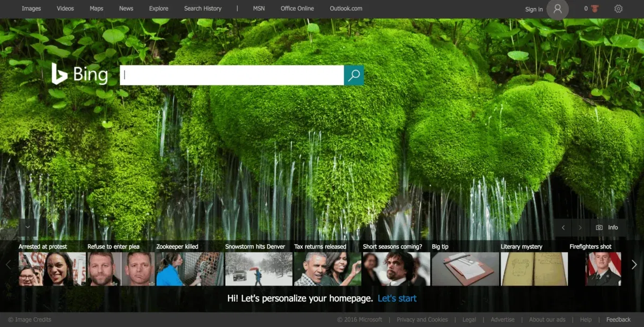Open the Legal footer link

(x=469, y=319)
